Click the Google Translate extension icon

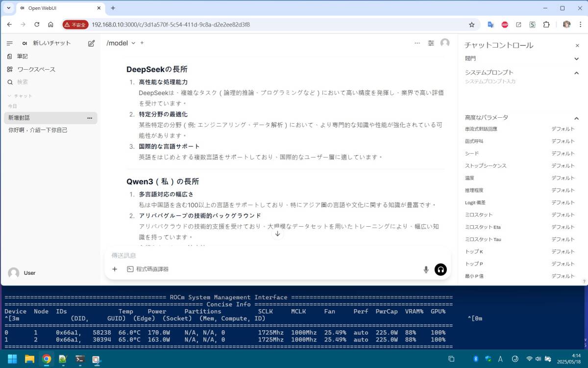tap(490, 25)
